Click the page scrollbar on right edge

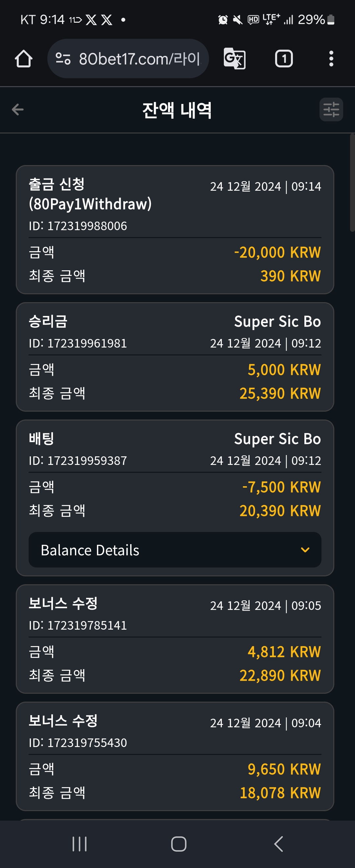pyautogui.click(x=352, y=182)
